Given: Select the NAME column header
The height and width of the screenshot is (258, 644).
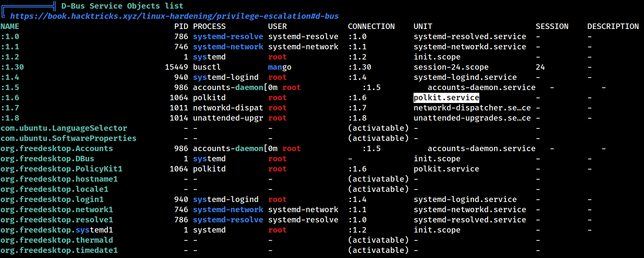Looking at the screenshot, I should coord(10,26).
